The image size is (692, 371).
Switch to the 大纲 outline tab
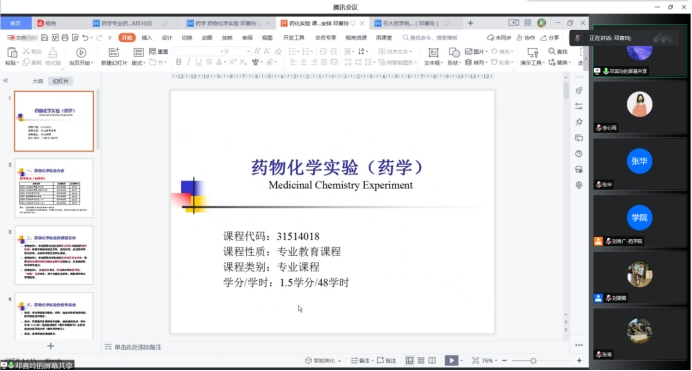click(x=38, y=81)
